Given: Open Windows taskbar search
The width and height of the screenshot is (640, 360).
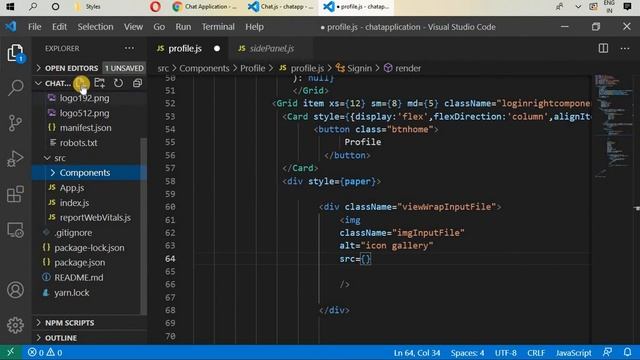Looking at the screenshot, I should pos(33,7).
